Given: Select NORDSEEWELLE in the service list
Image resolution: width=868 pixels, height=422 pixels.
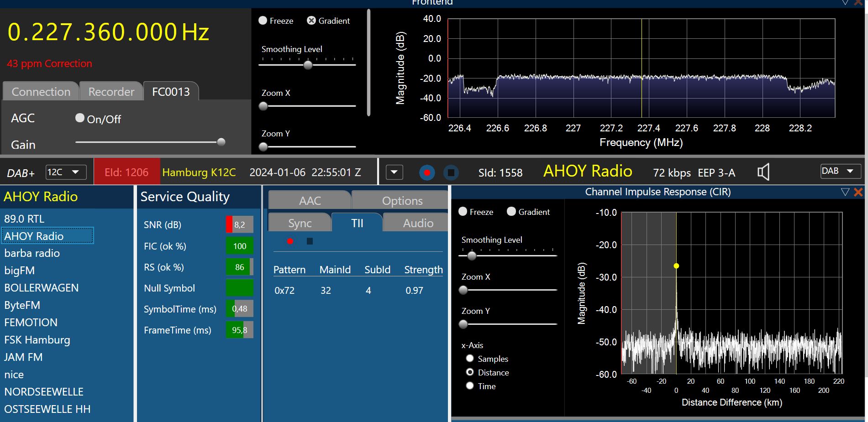Looking at the screenshot, I should coord(44,392).
